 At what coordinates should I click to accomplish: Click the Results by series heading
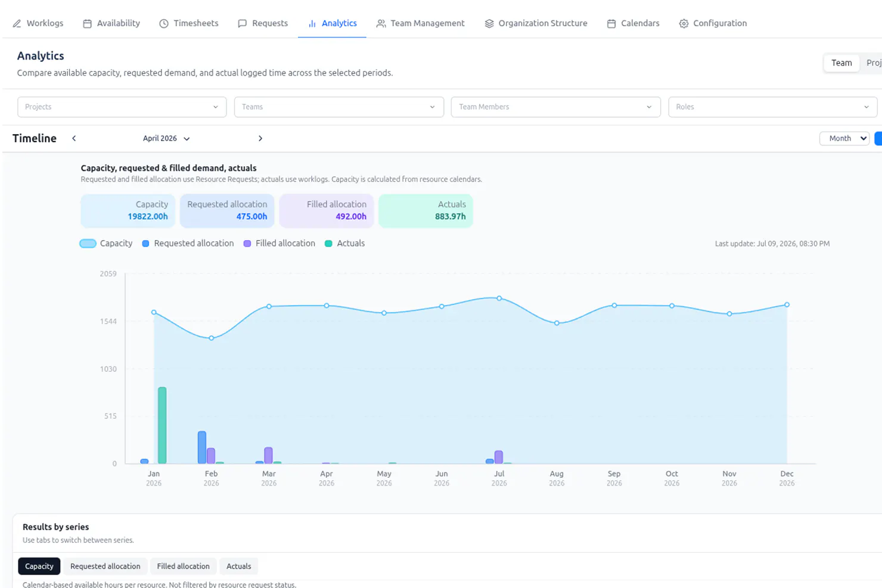coord(56,527)
